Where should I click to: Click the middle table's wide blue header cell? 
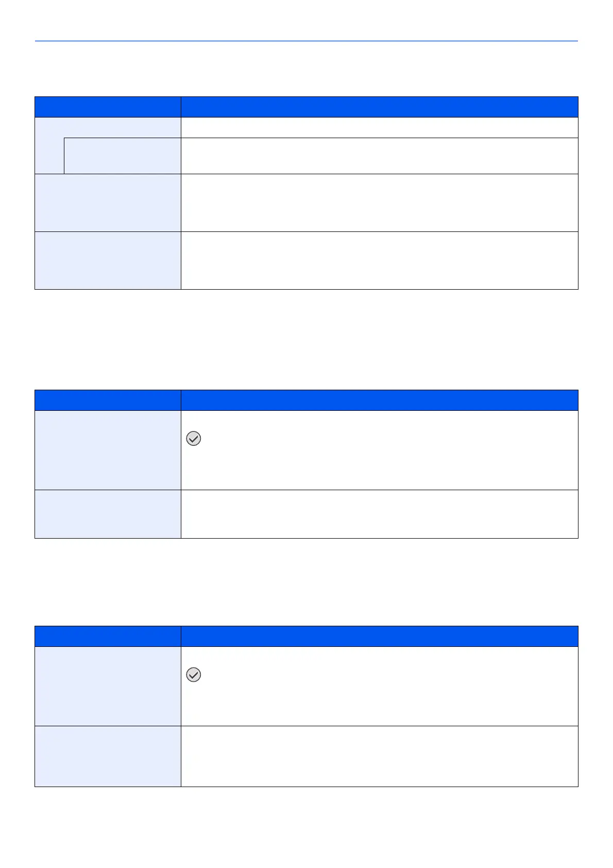pyautogui.click(x=379, y=400)
